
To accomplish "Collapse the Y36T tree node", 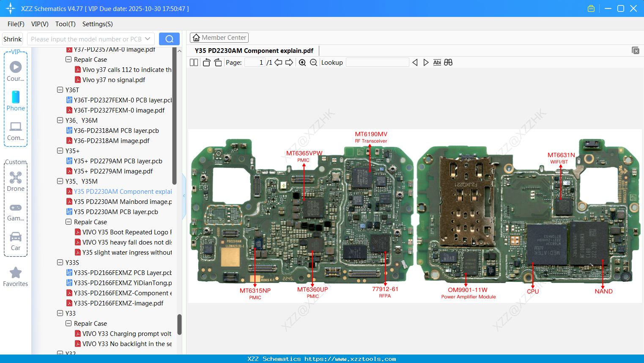I will click(60, 90).
